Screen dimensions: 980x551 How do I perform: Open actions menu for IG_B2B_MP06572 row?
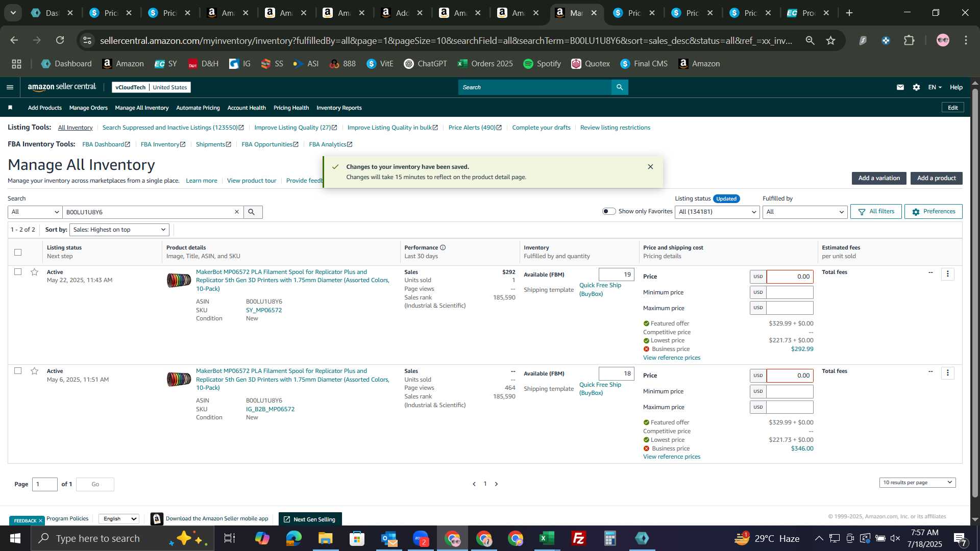[948, 373]
